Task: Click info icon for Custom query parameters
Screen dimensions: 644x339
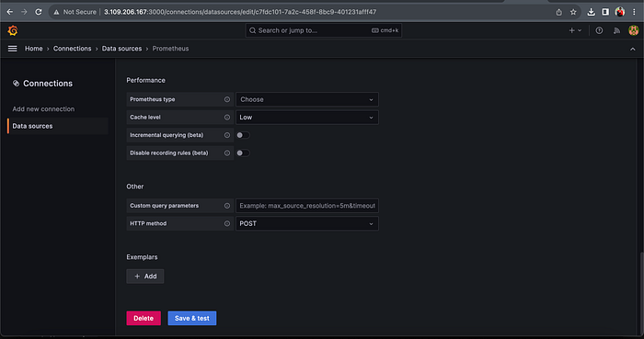Action: (x=227, y=206)
